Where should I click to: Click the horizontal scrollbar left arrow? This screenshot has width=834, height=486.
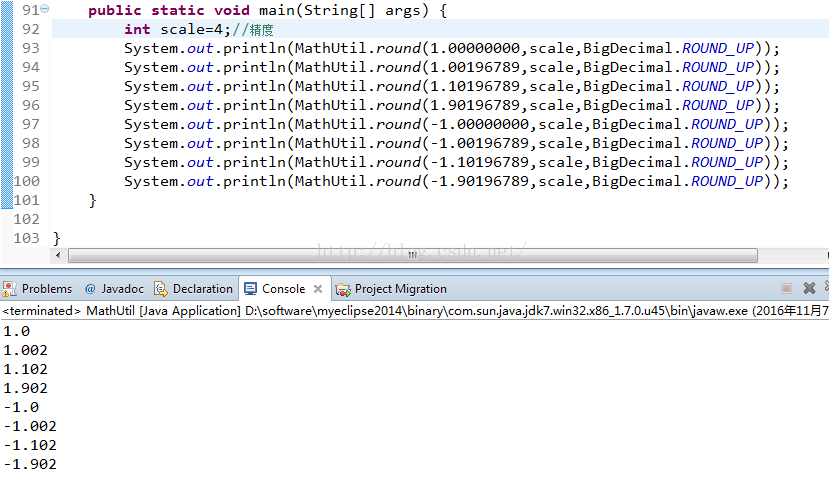58,255
